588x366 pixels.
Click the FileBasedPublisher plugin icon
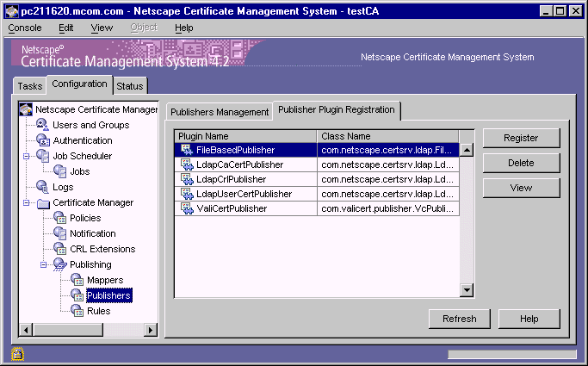click(x=187, y=150)
